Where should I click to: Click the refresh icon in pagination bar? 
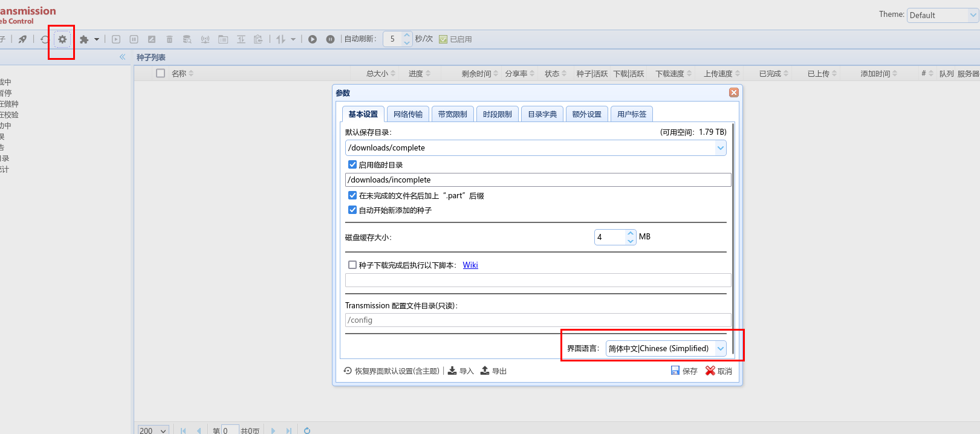tap(307, 430)
